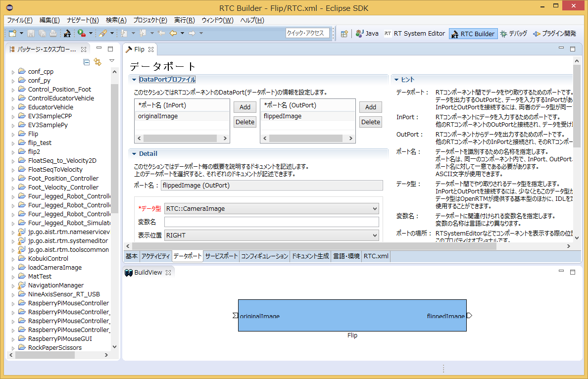Switch to the Java perspective

[x=367, y=33]
